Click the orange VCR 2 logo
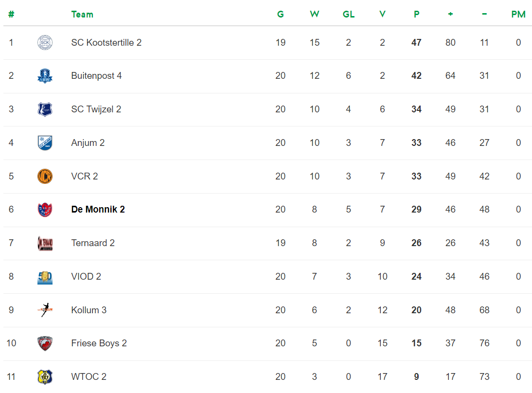532x393 pixels. pyautogui.click(x=45, y=176)
